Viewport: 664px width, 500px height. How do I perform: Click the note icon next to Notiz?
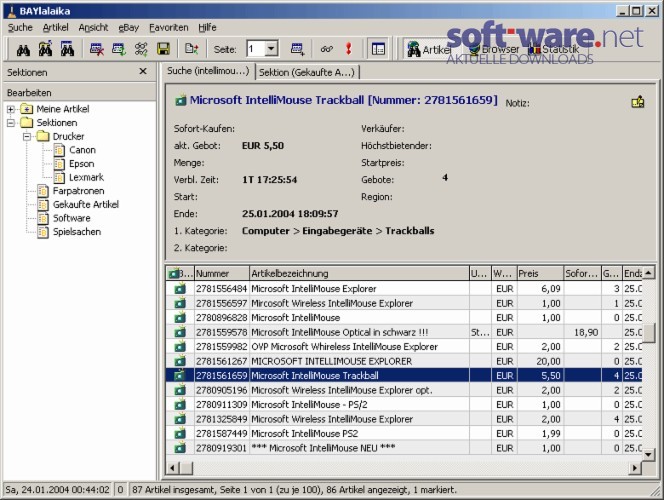point(638,102)
